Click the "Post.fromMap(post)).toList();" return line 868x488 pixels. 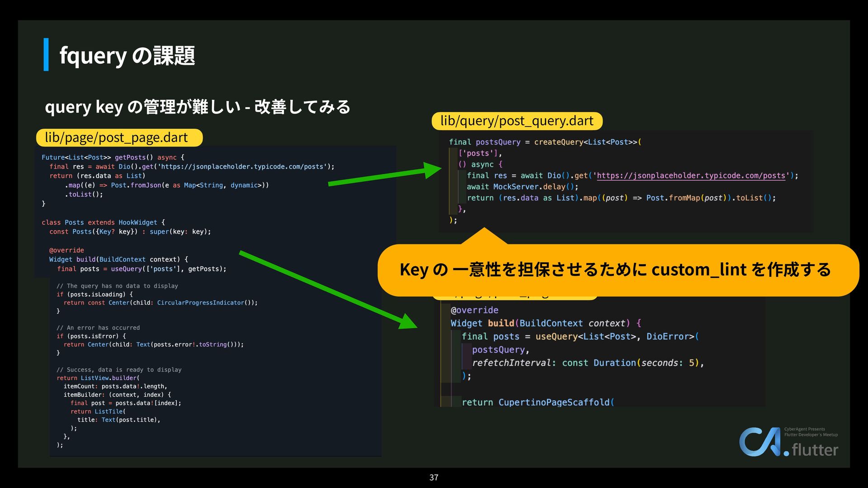pos(622,198)
